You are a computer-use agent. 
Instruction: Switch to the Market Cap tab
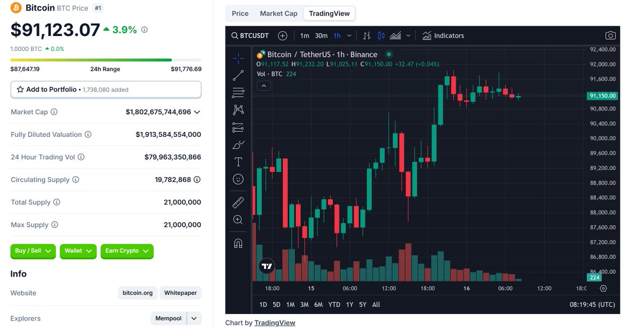pos(279,13)
